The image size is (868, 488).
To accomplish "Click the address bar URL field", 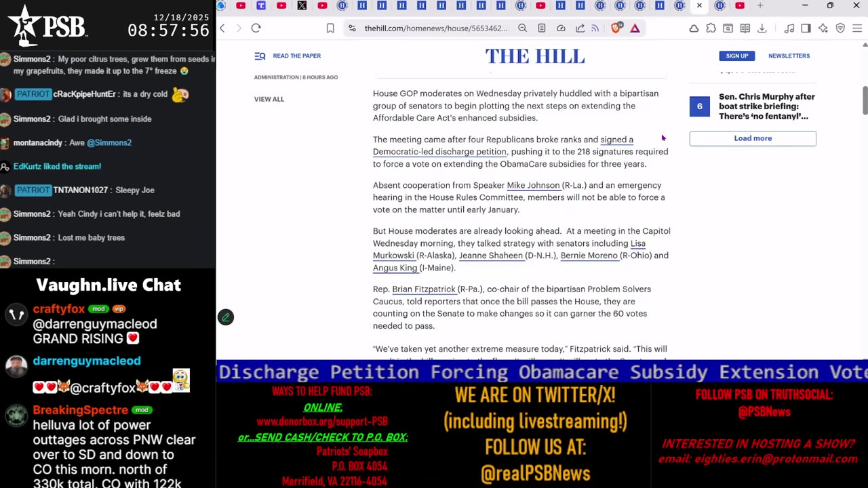I will point(435,28).
